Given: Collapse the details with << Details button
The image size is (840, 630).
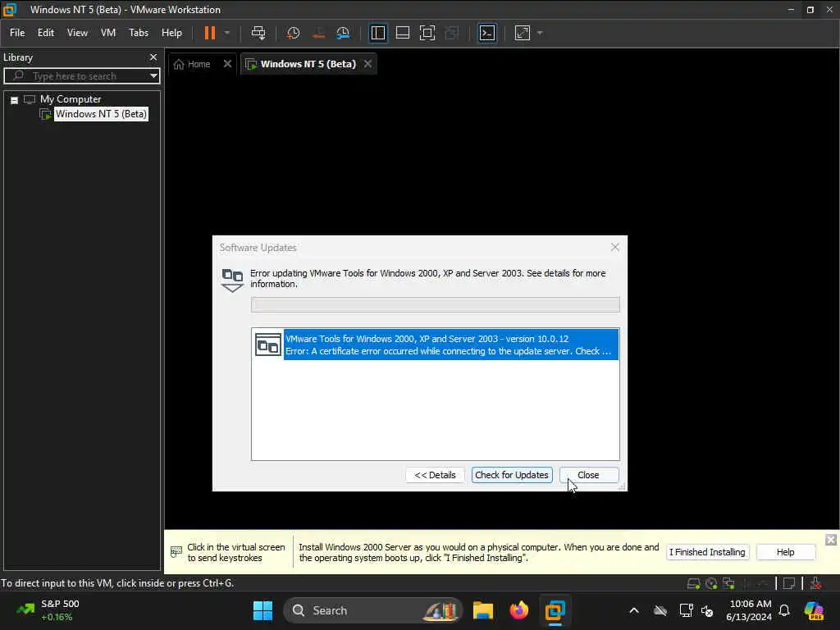Looking at the screenshot, I should 435,475.
